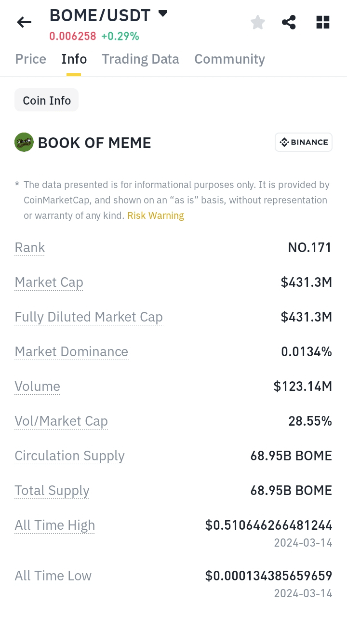
Task: Tap the Vol/Market Cap label
Action: pos(61,421)
